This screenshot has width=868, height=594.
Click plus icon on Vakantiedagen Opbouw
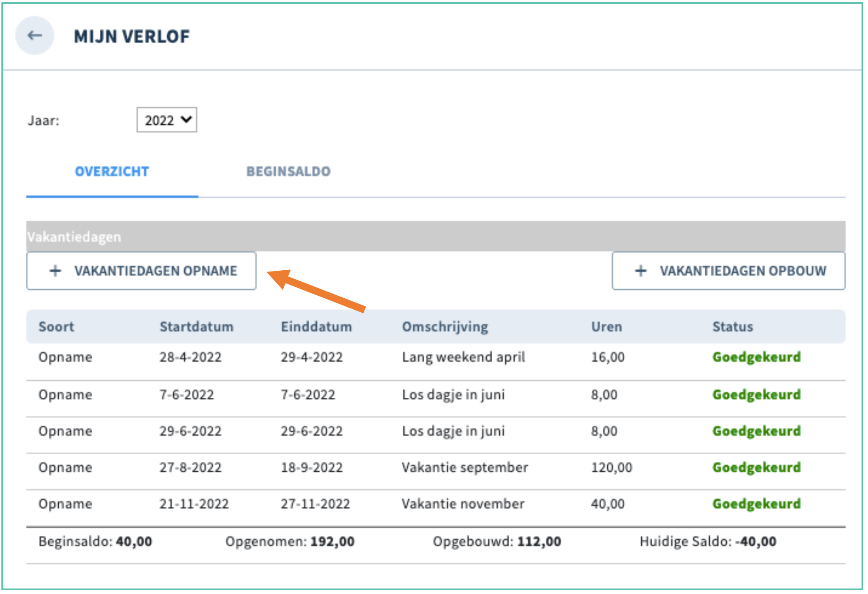pos(640,271)
